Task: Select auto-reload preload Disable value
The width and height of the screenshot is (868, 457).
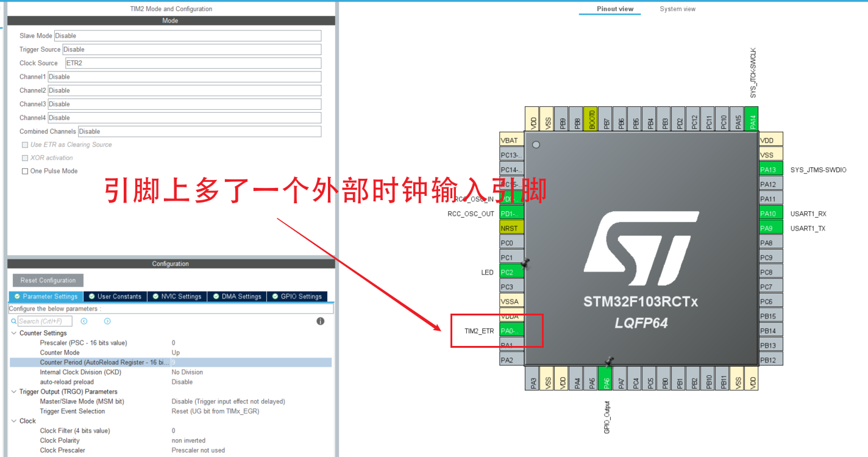Action: coord(182,382)
